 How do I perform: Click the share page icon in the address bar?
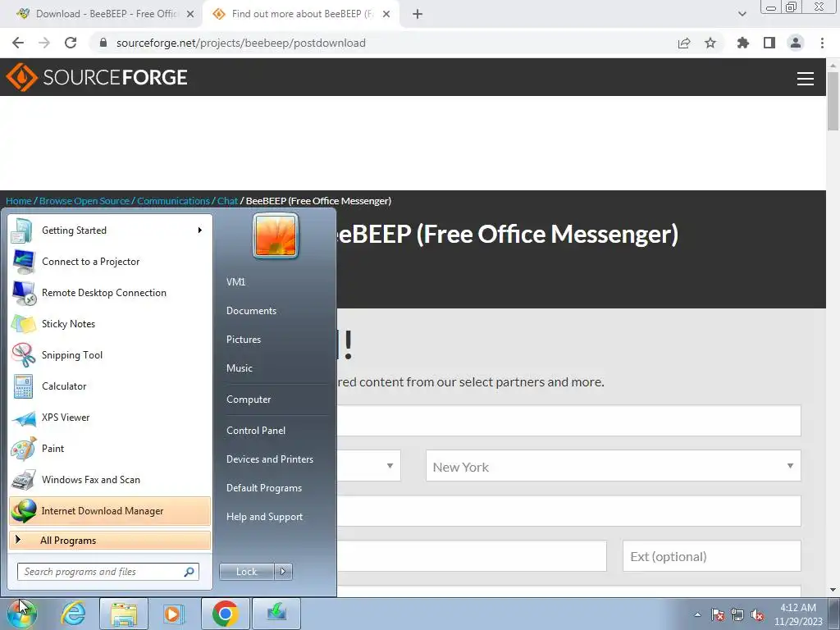[684, 43]
